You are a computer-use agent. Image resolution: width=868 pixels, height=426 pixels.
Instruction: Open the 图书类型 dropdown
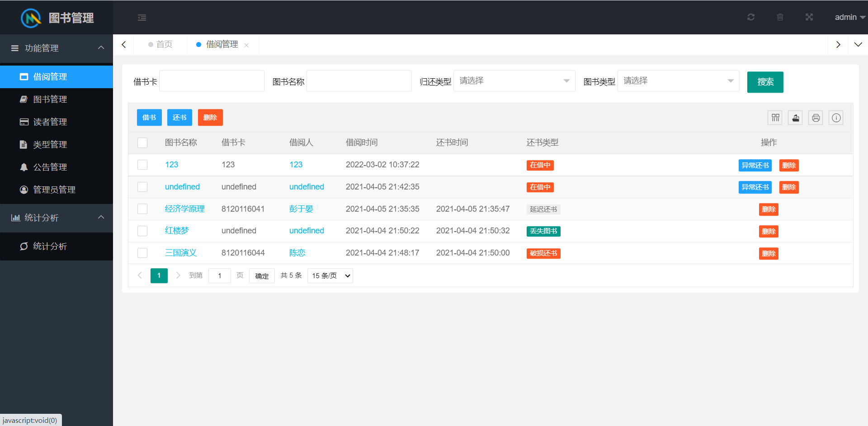pyautogui.click(x=678, y=81)
